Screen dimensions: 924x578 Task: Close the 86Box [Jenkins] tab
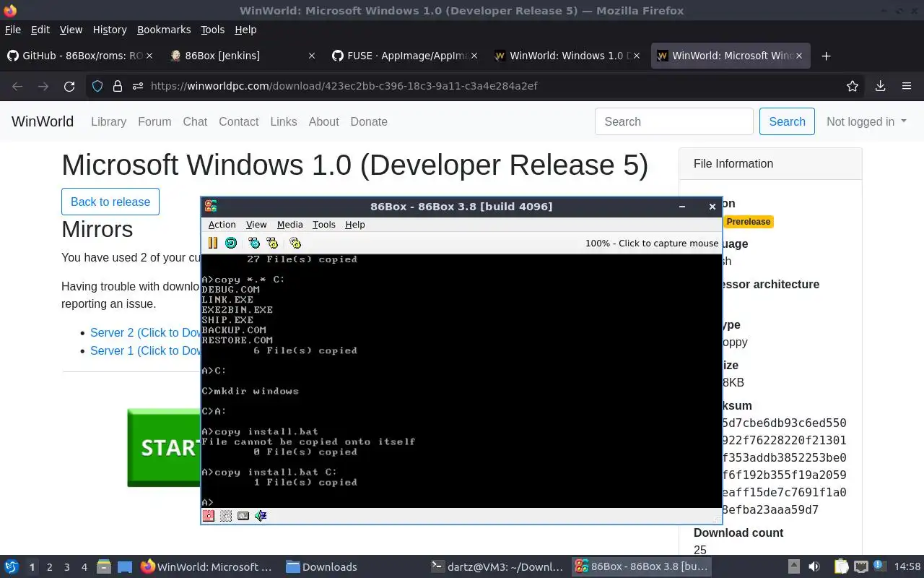tap(312, 56)
